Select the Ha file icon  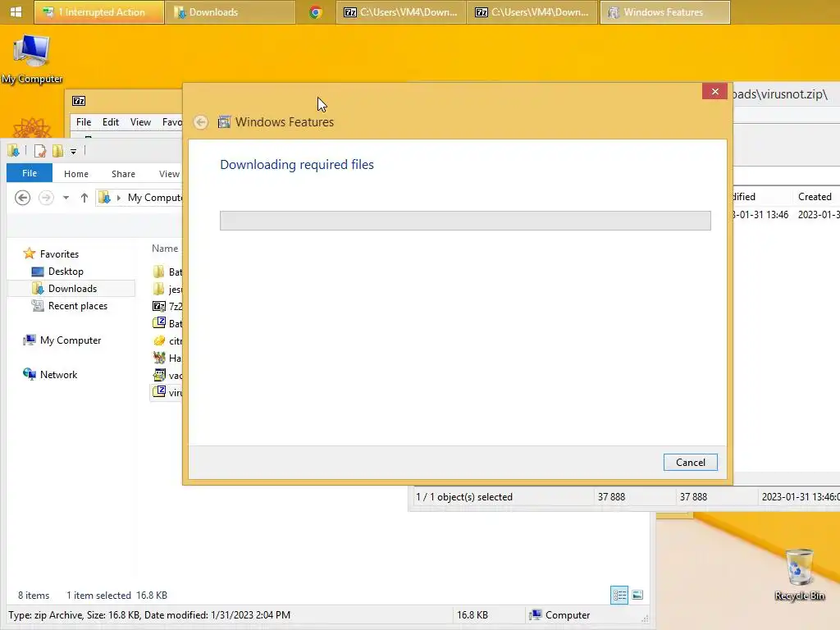(159, 358)
